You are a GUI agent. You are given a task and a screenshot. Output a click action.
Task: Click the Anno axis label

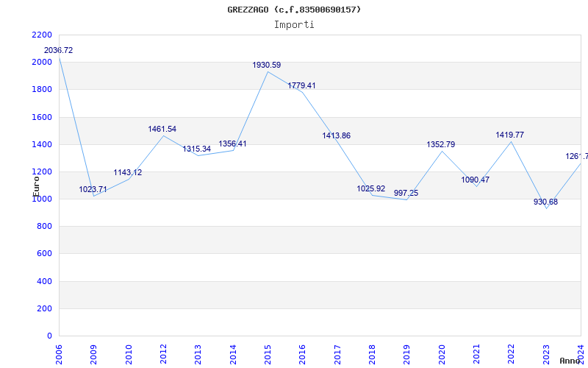click(570, 361)
